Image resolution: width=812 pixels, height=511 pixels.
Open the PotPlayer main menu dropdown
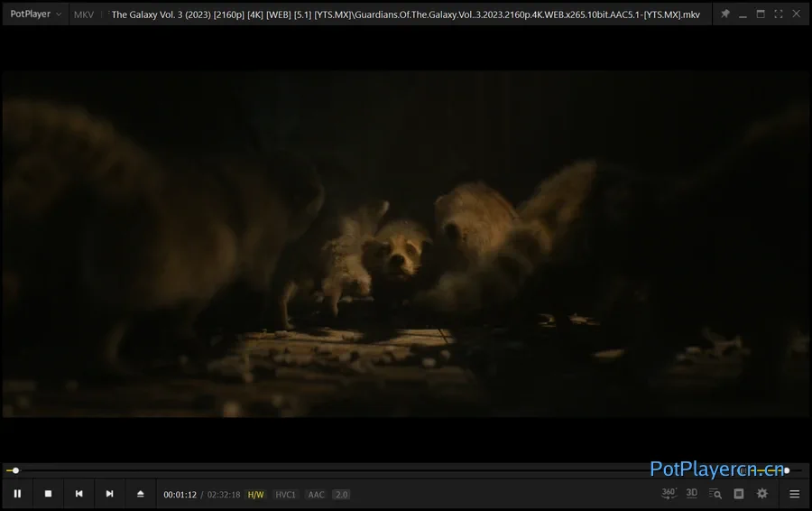(x=36, y=14)
